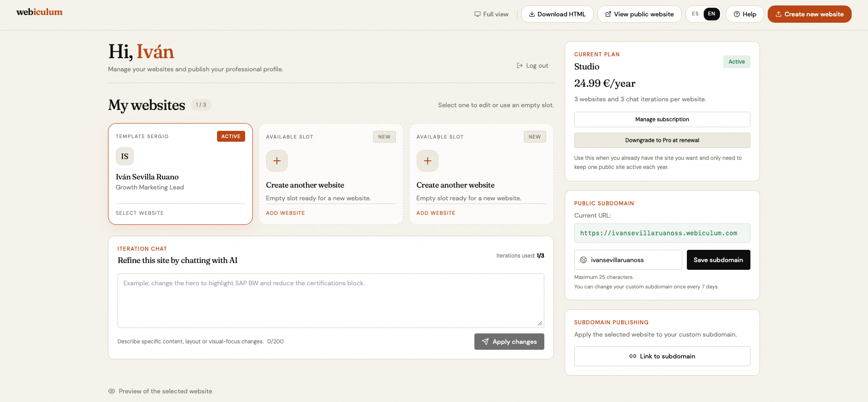Select the Iván Sevilla Ruano website card
This screenshot has height=402, width=868.
180,174
